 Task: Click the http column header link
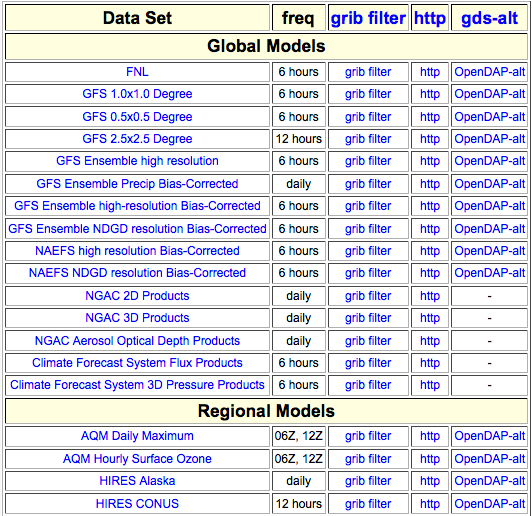(x=430, y=18)
